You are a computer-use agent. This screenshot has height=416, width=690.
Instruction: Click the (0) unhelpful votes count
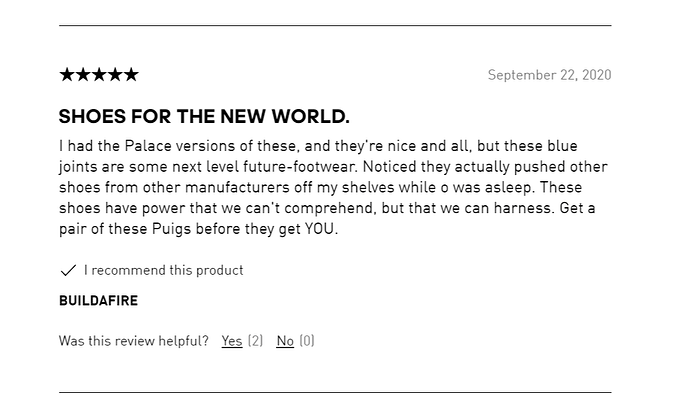[x=307, y=341]
